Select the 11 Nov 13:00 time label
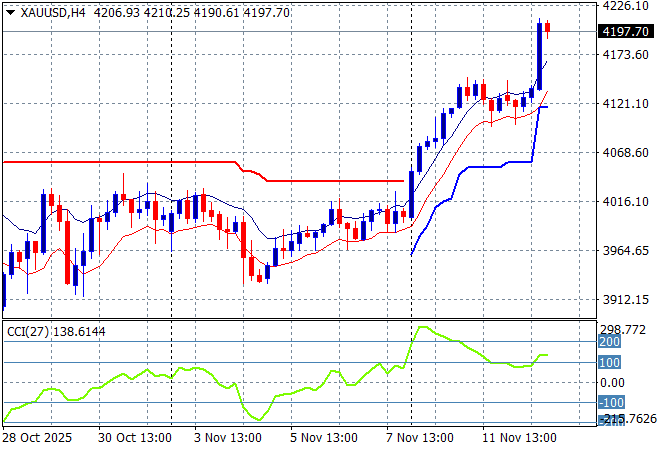The image size is (660, 450). (519, 438)
